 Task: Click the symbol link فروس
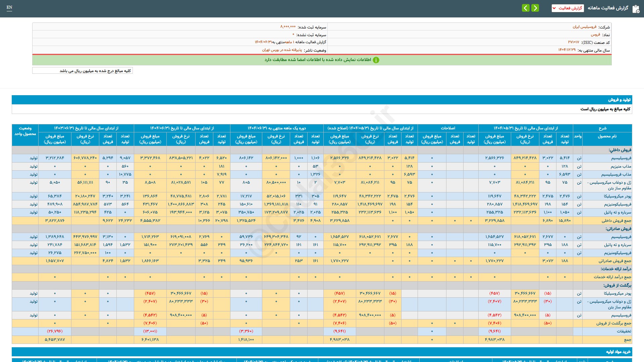point(595,35)
